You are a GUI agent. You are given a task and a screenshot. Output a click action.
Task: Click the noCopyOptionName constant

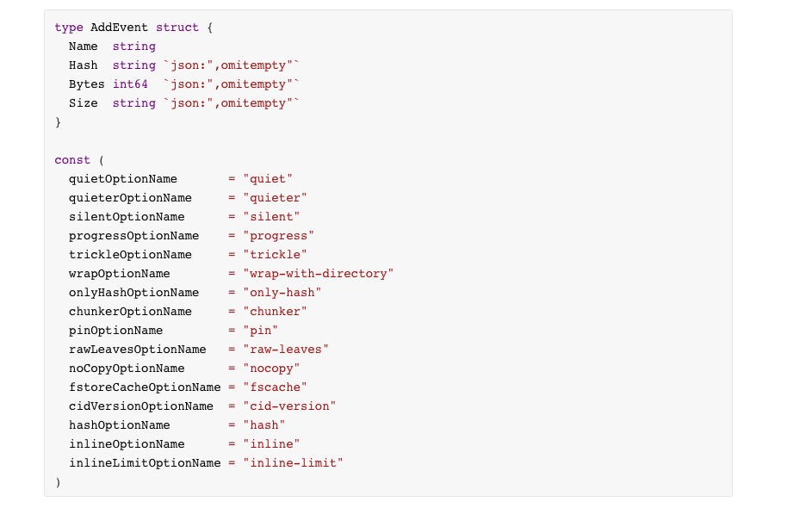(127, 369)
